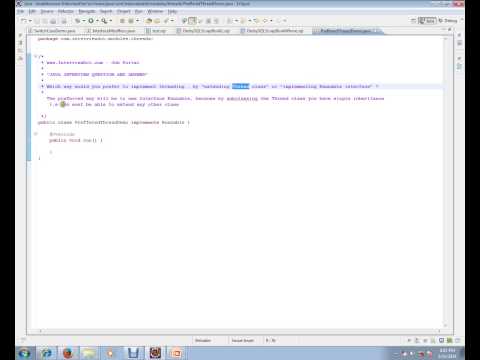The height and width of the screenshot is (360, 480).
Task: Switch to the test.jsp editor tab
Action: tap(156, 31)
